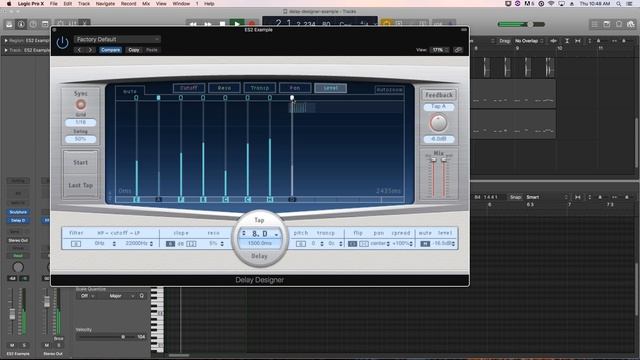This screenshot has height=360, width=640.
Task: Open the Scale Quantize Major dropdown
Action: coord(121,296)
